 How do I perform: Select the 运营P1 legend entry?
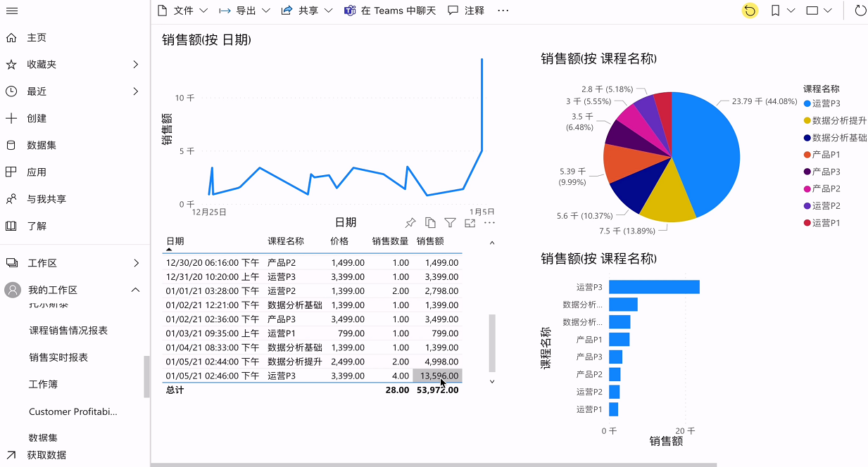pyautogui.click(x=822, y=223)
